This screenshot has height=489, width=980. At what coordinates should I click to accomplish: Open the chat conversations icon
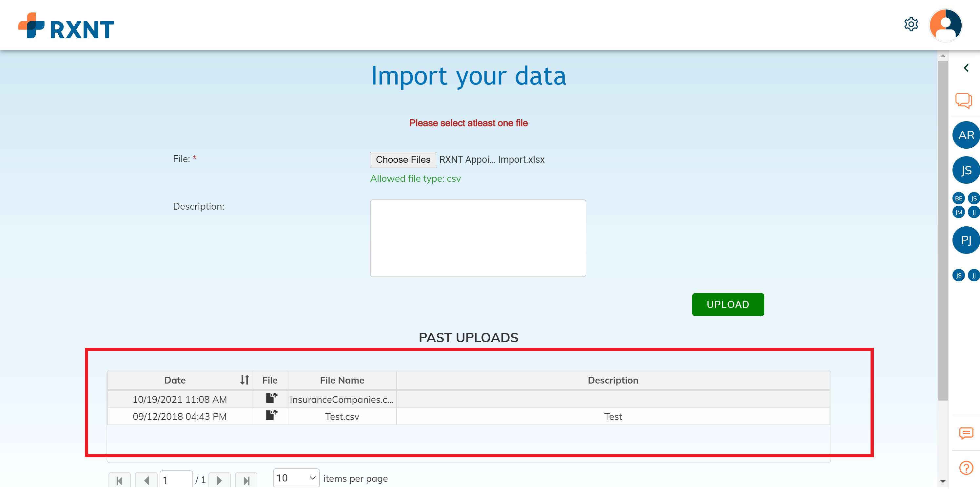point(964,101)
